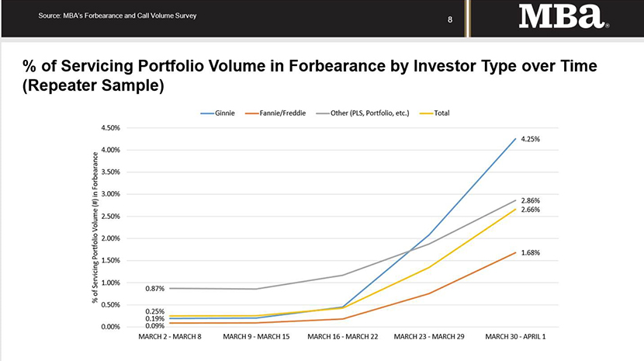Select the MARCH 16 - MARCH 22 axis label
The width and height of the screenshot is (644, 361).
342,337
